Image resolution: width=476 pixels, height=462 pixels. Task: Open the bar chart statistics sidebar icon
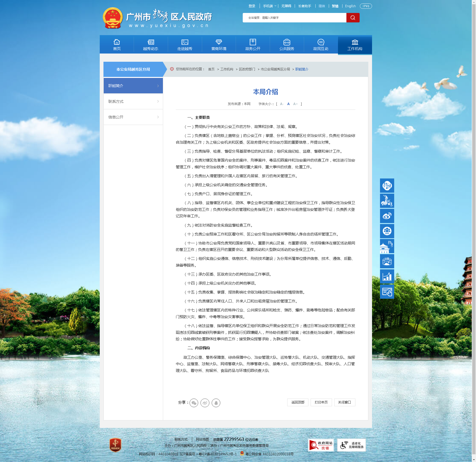click(387, 277)
